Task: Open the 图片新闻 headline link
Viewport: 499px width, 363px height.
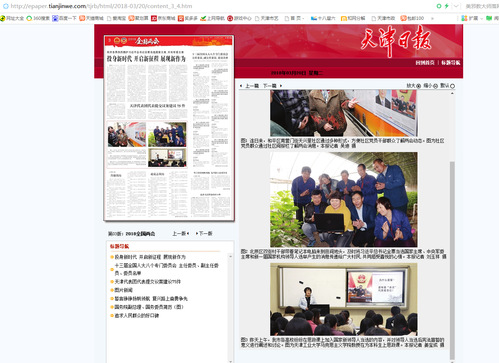Action: [123, 290]
